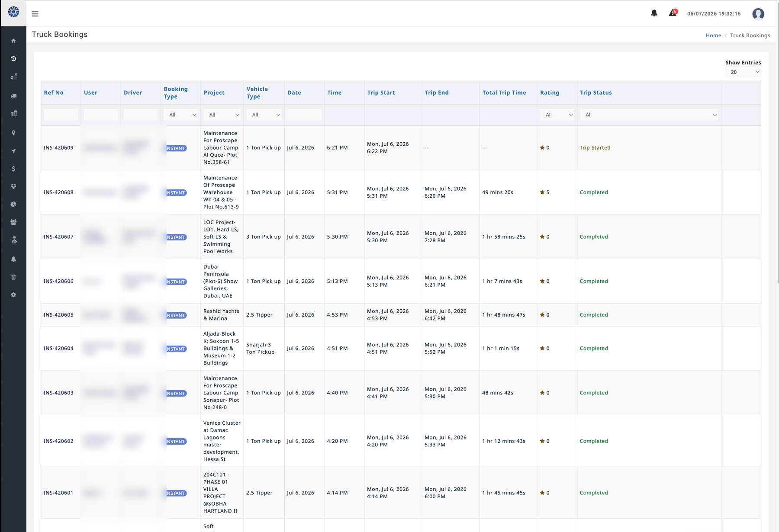
Task: Open the driver person sidebar icon
Action: point(13,240)
